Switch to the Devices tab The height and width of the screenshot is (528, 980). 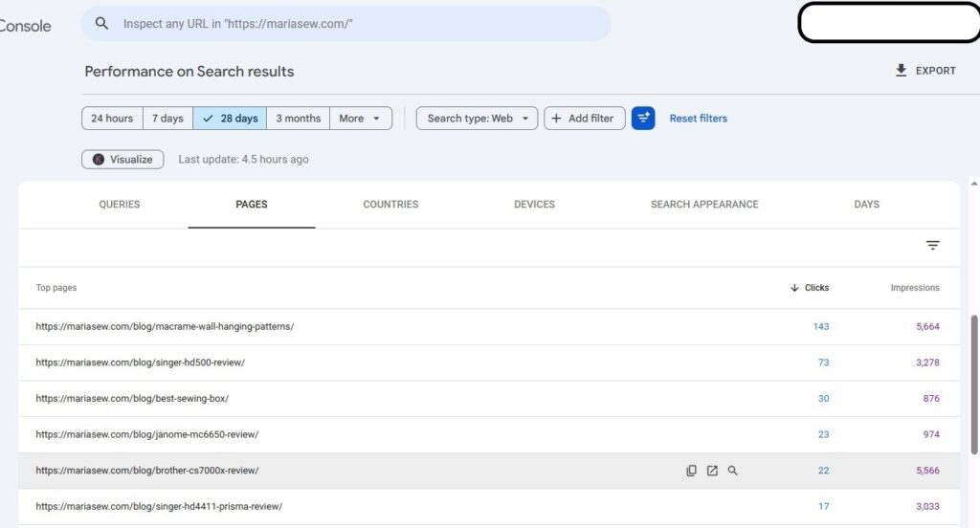[x=534, y=205]
